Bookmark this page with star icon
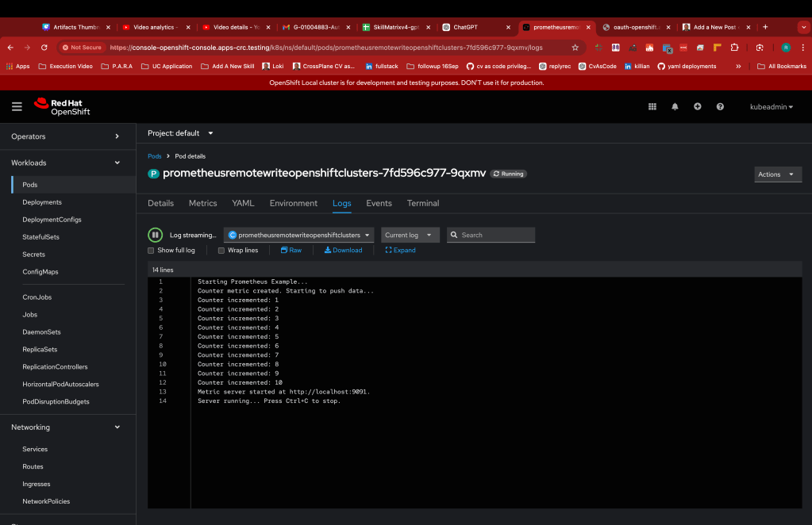This screenshot has width=812, height=525. [x=575, y=48]
